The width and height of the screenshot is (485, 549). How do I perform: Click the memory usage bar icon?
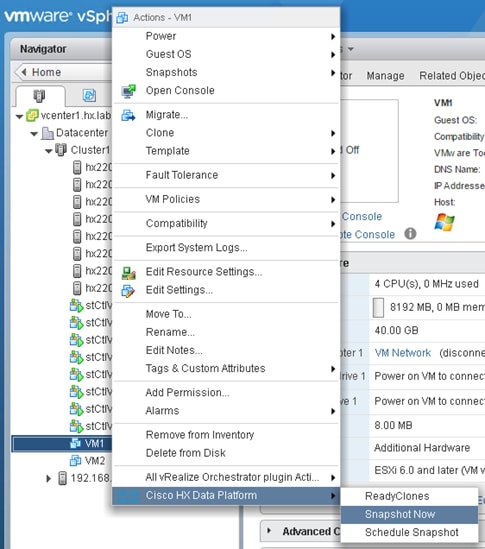[x=378, y=307]
